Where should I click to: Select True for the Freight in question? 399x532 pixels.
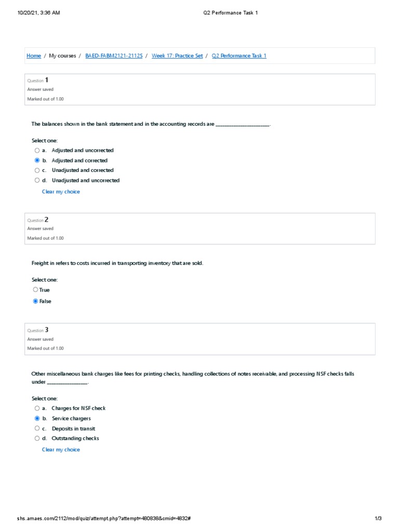35,290
